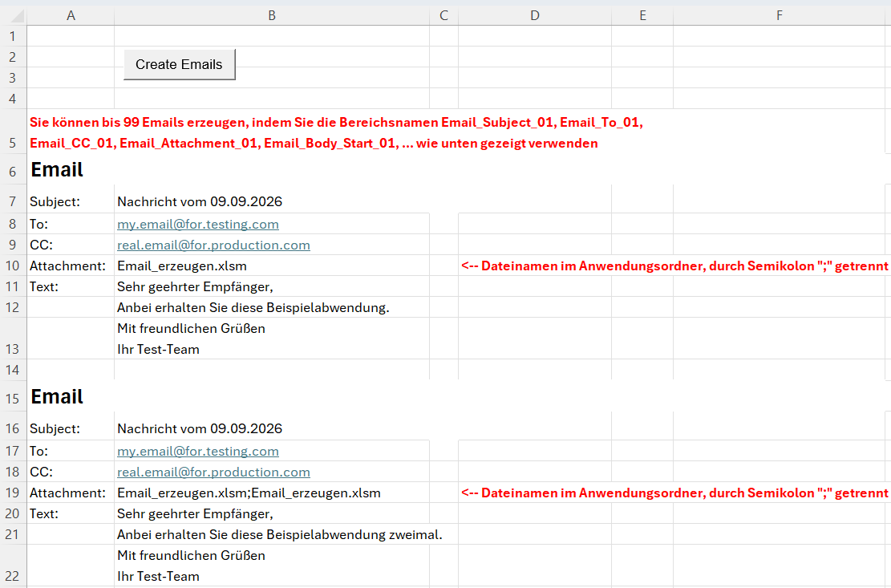This screenshot has height=588, width=891.
Task: Select column A header
Action: coord(71,16)
